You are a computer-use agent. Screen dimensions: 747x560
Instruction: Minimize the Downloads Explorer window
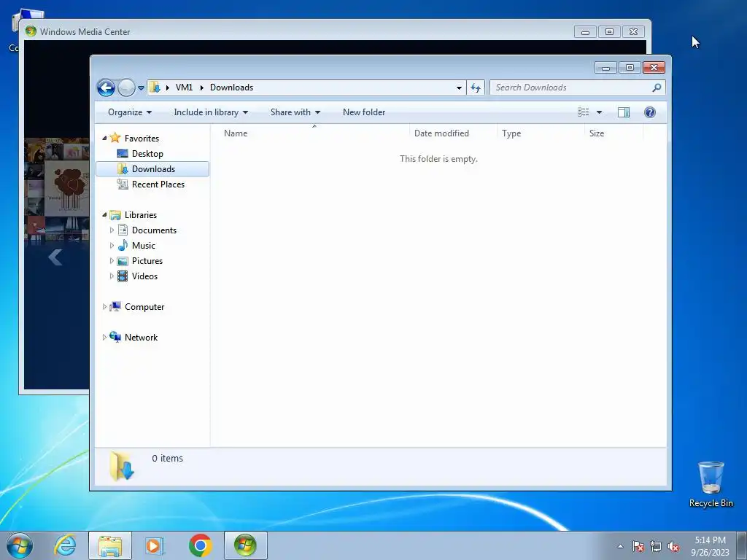tap(606, 68)
